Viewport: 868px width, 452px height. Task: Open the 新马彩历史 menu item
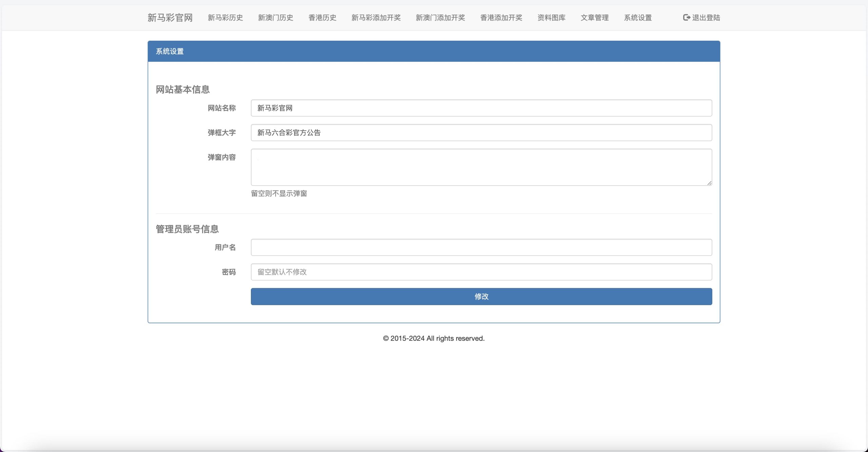click(225, 18)
